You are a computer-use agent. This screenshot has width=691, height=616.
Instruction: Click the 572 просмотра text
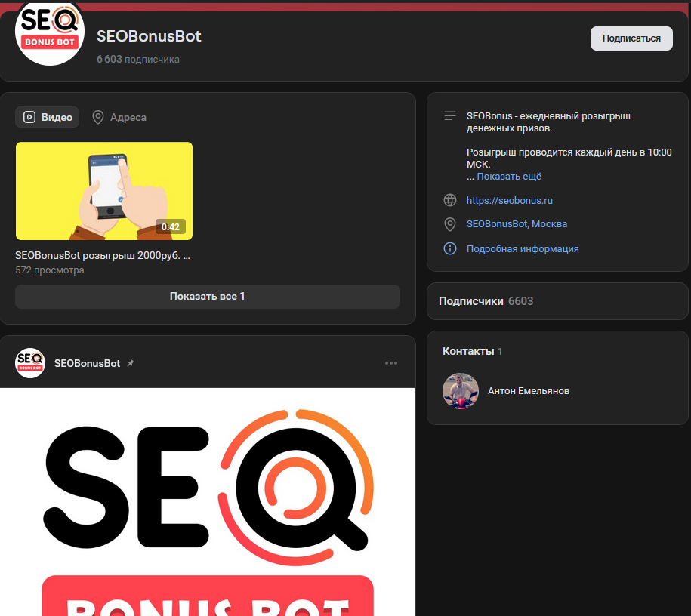[49, 270]
